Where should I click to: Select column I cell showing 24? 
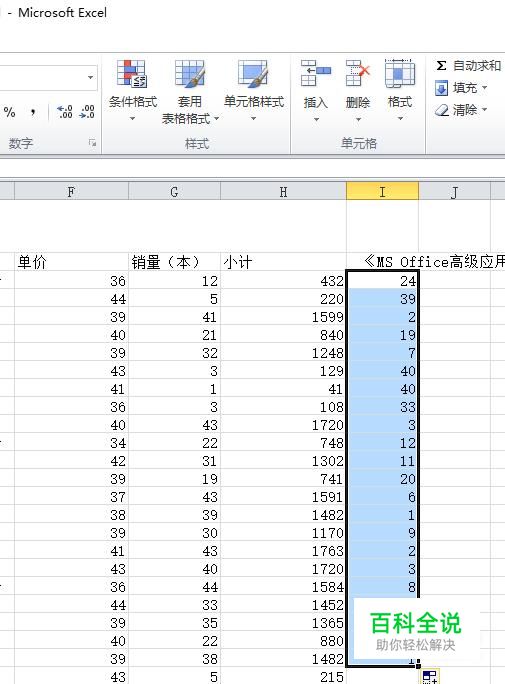[x=382, y=280]
